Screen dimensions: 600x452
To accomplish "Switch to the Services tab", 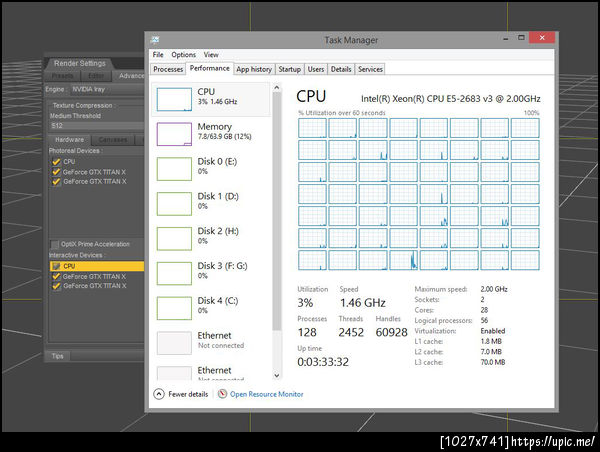I will tap(370, 69).
